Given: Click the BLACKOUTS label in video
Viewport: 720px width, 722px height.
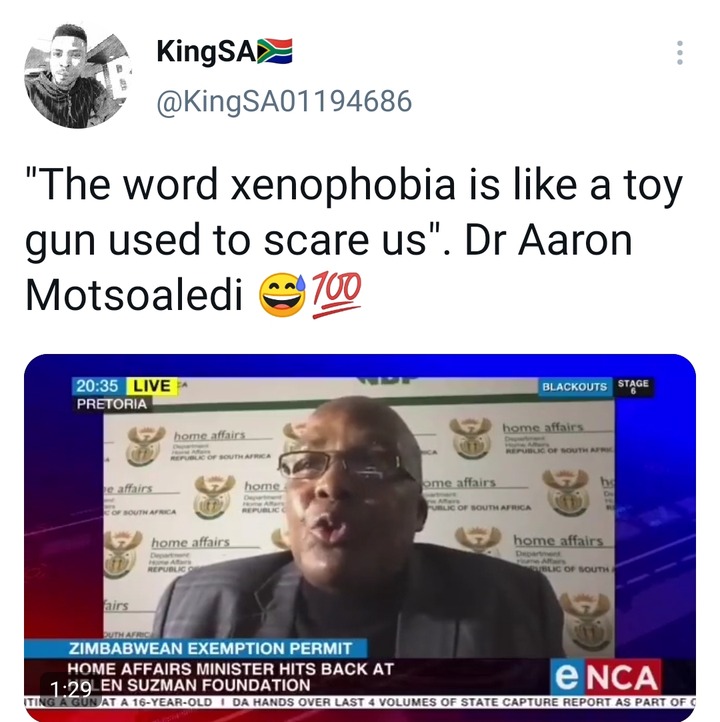Looking at the screenshot, I should [x=575, y=387].
